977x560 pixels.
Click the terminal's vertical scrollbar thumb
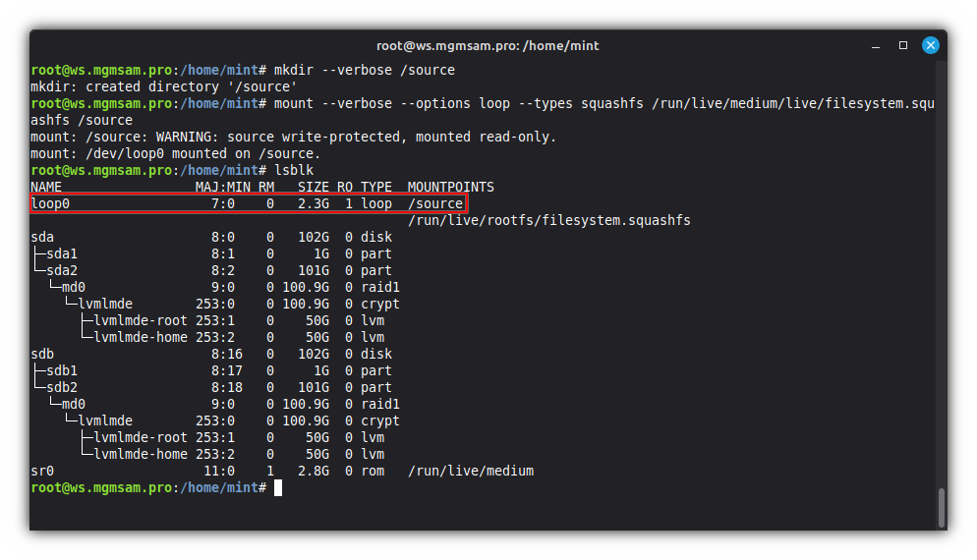(x=942, y=507)
